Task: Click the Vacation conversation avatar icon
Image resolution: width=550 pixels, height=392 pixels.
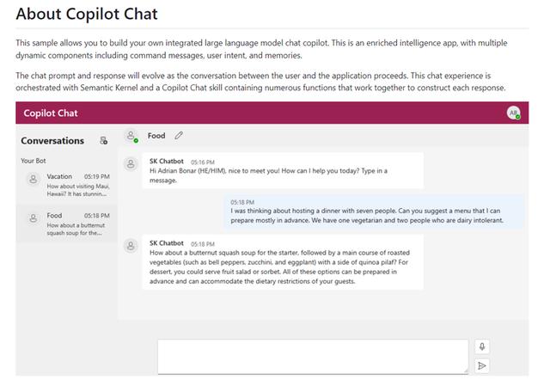Action: (33, 180)
